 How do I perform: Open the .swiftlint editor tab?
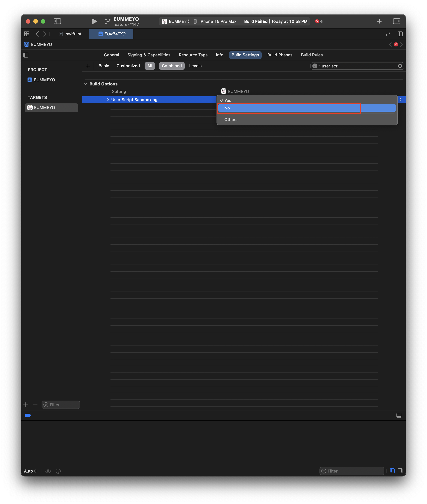tap(70, 34)
